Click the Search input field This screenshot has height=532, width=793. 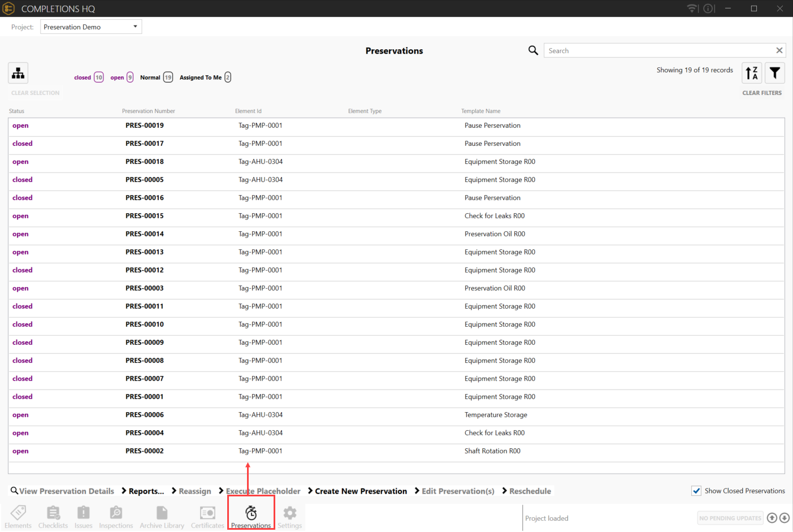pos(658,50)
